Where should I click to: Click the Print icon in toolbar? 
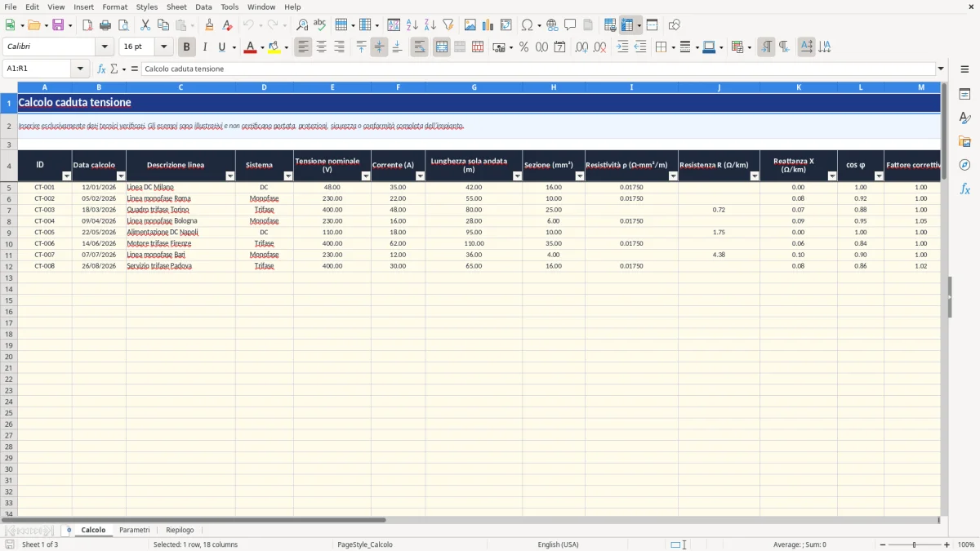pyautogui.click(x=105, y=25)
